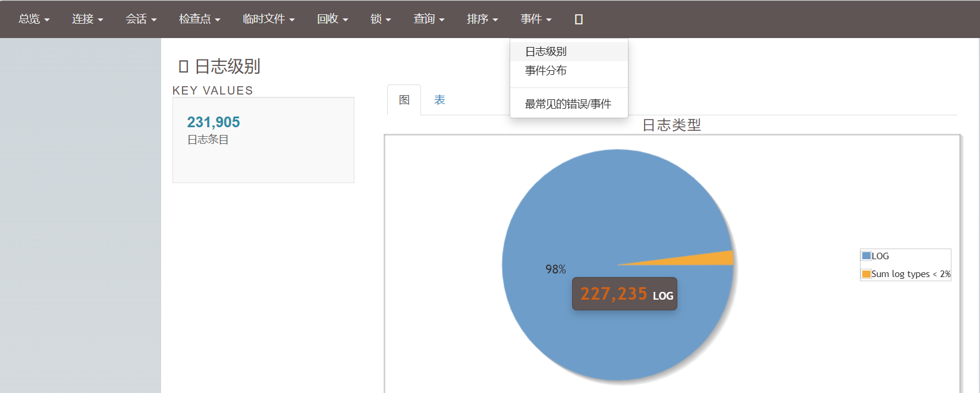Go to 最常见的错误/事件 menu entry
The width and height of the screenshot is (980, 393).
(x=567, y=104)
